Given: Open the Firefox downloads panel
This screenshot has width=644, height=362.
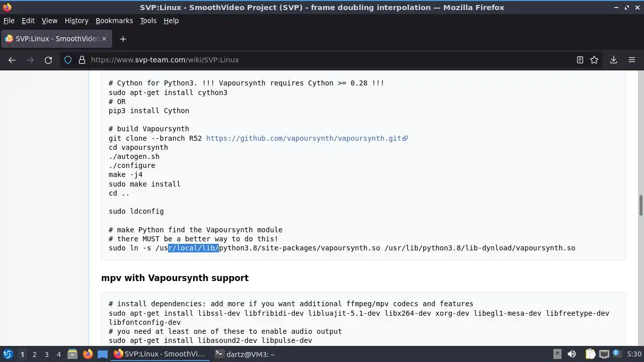Looking at the screenshot, I should click(x=613, y=60).
